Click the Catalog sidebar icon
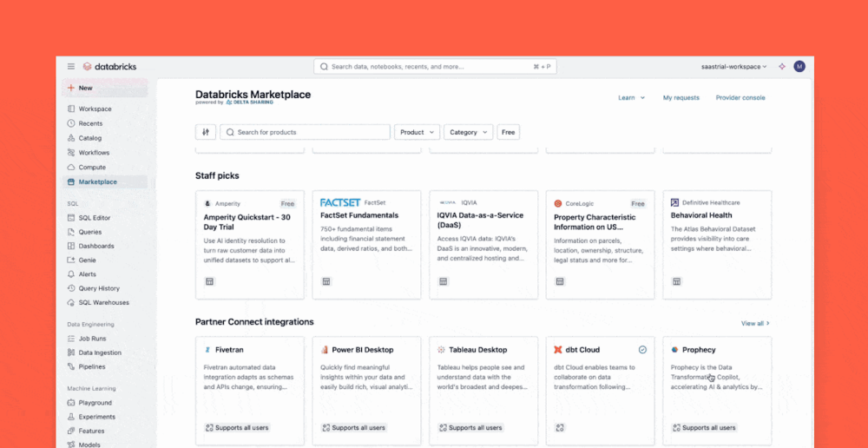Viewport: 868px width, 448px height. 71,138
